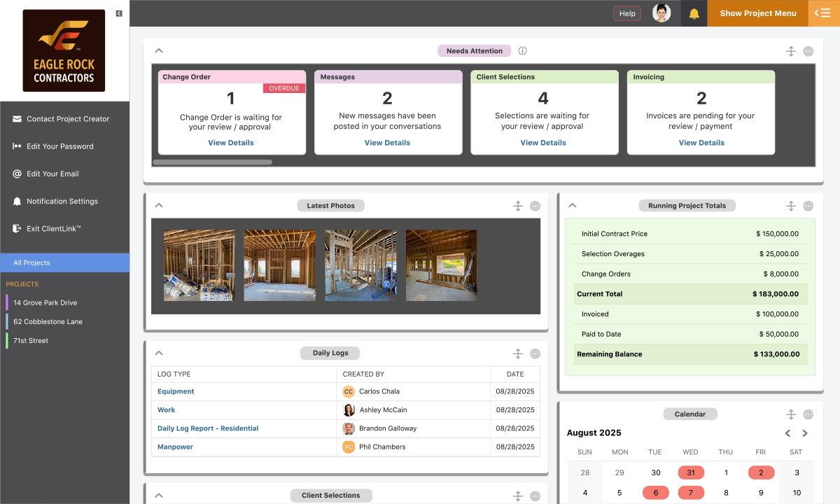
Task: Select highlighted date 31 in calendar
Action: coord(691,472)
